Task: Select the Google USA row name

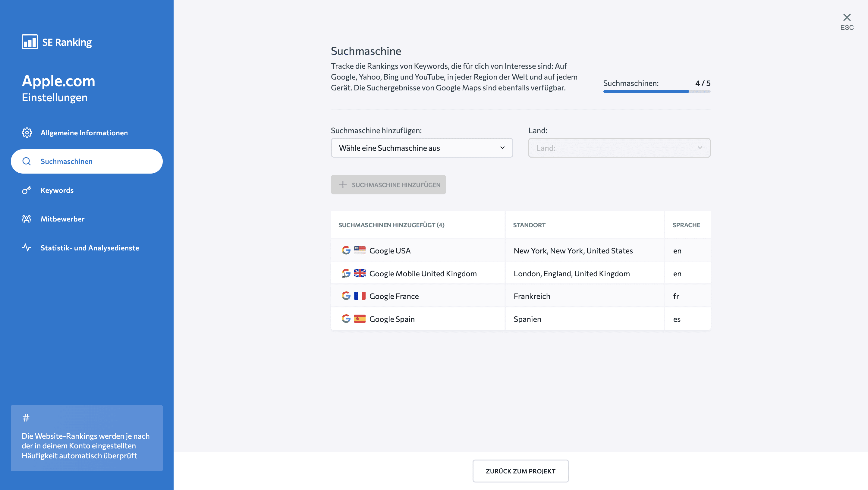Action: (390, 250)
